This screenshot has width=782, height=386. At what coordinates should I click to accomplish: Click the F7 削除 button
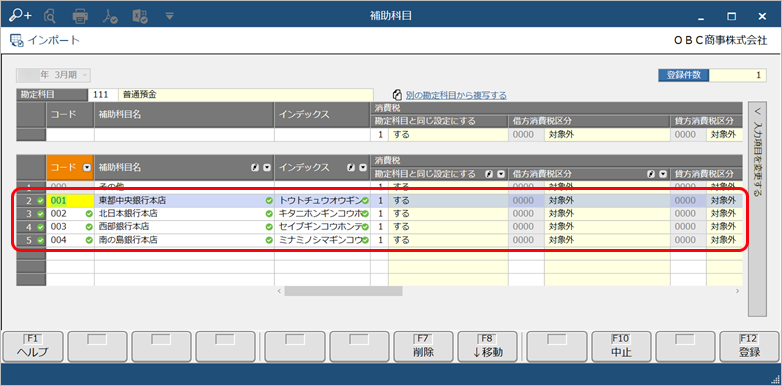coord(423,346)
